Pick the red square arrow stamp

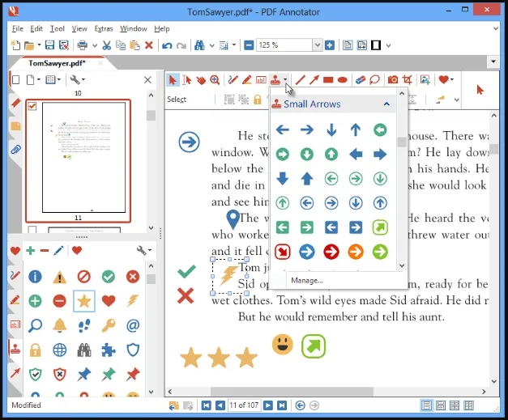[283, 252]
